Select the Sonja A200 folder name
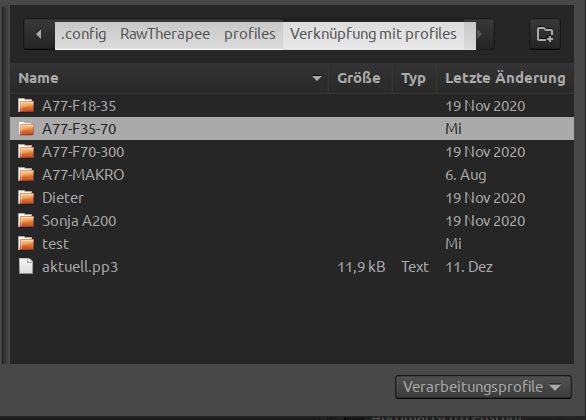This screenshot has width=586, height=420. 79,221
